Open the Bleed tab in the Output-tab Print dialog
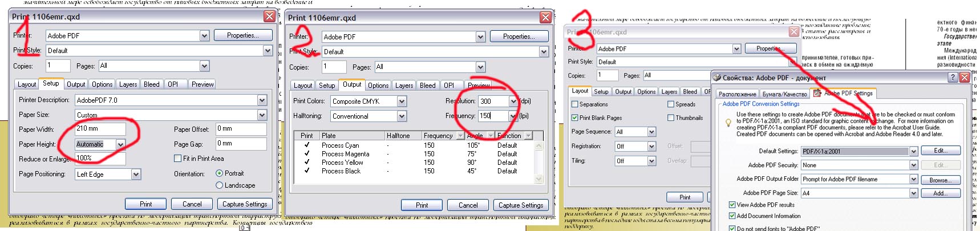 tap(428, 86)
